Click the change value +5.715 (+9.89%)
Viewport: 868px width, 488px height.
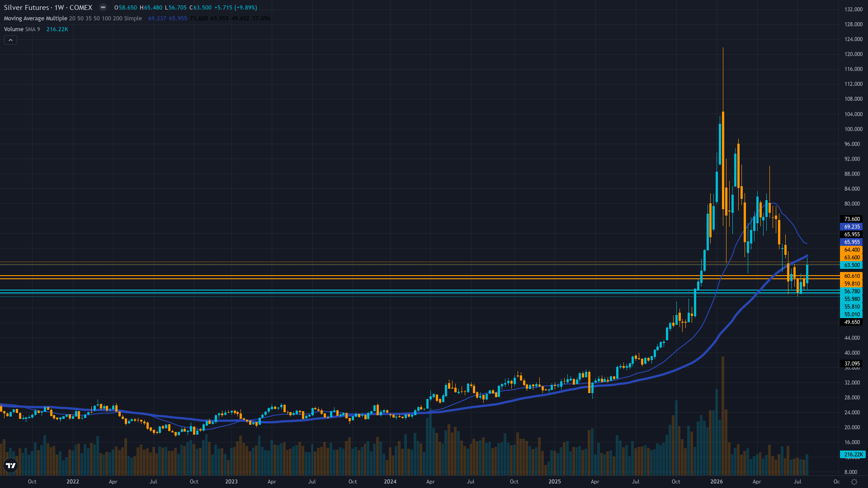(x=236, y=8)
